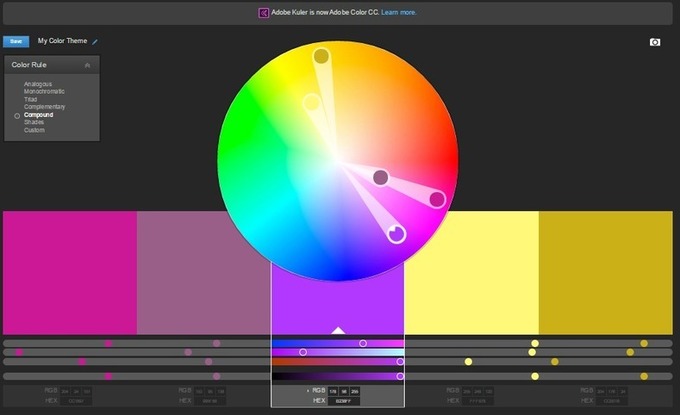The width and height of the screenshot is (680, 415).
Task: Select the magenta color swatch
Action: click(70, 272)
